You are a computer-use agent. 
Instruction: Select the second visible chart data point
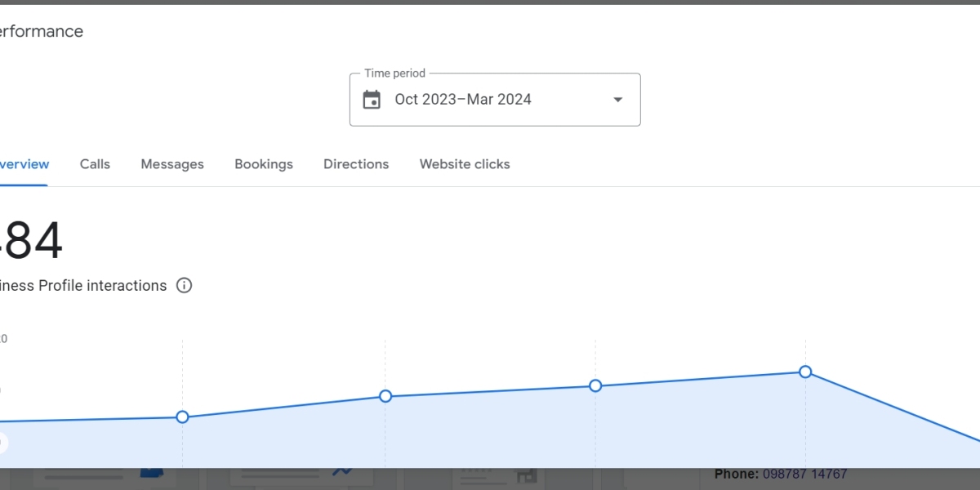(x=385, y=396)
